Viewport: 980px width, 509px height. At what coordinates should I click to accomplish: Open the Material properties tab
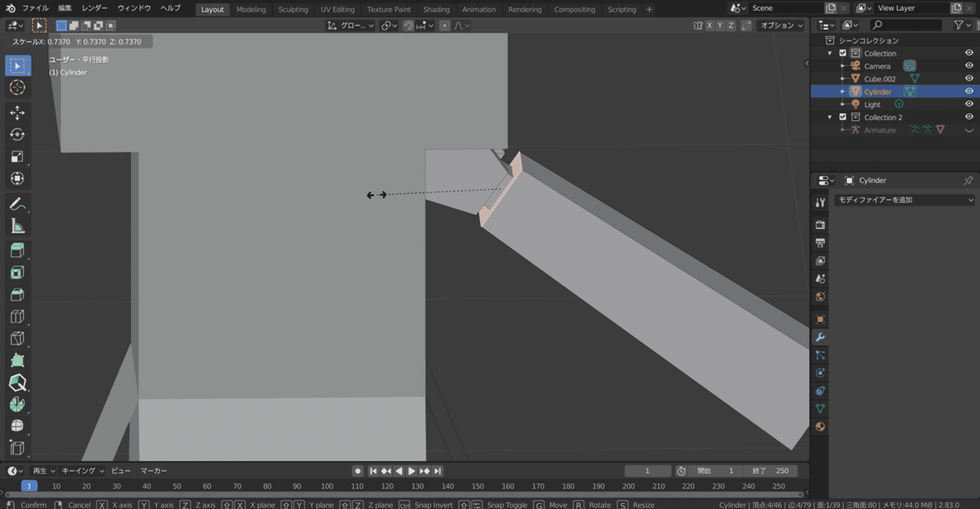[x=820, y=426]
